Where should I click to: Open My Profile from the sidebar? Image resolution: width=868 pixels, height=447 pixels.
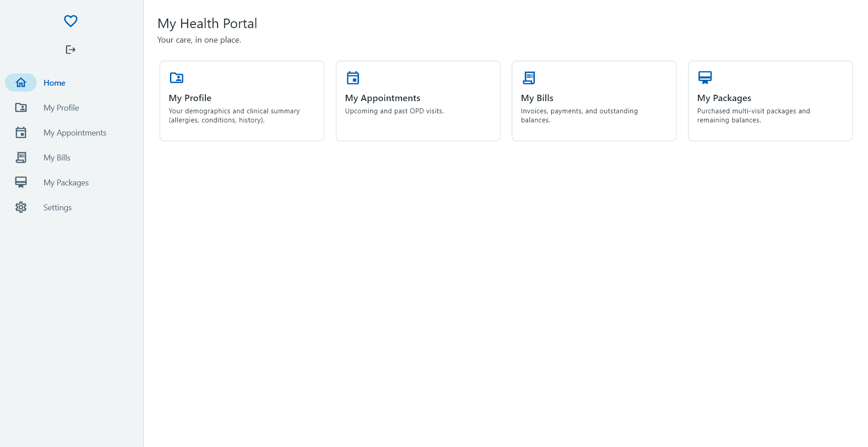(x=61, y=107)
